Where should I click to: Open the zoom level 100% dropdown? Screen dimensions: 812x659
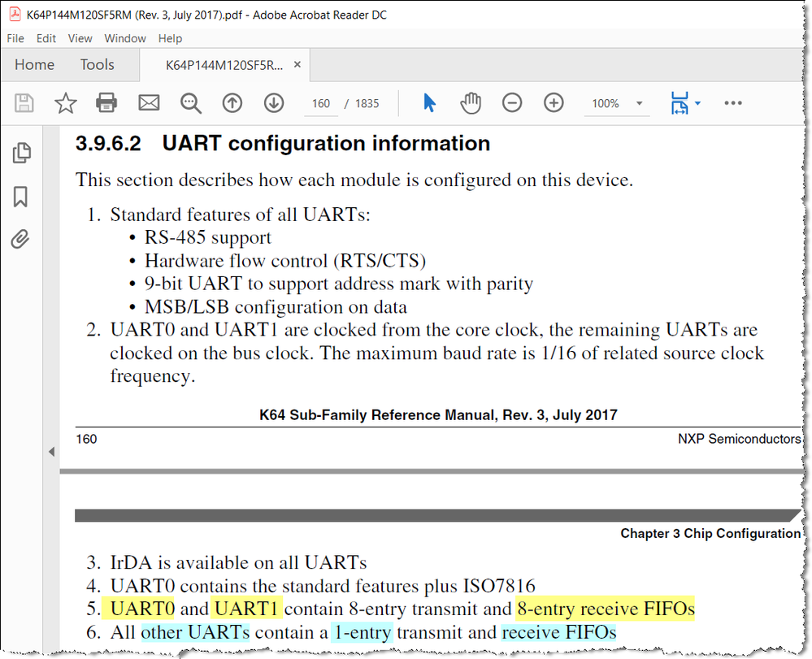(639, 103)
